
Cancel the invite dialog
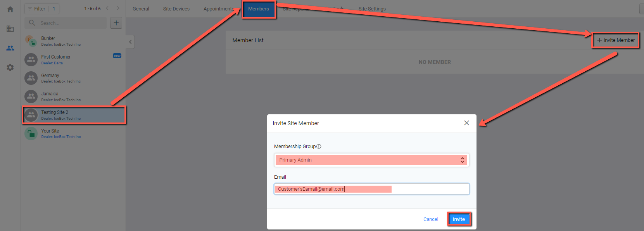click(430, 219)
